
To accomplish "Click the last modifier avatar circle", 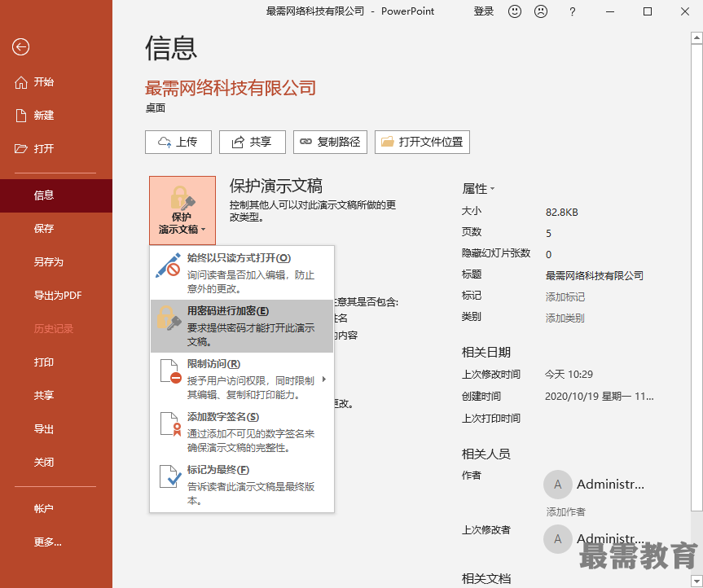I will [558, 539].
